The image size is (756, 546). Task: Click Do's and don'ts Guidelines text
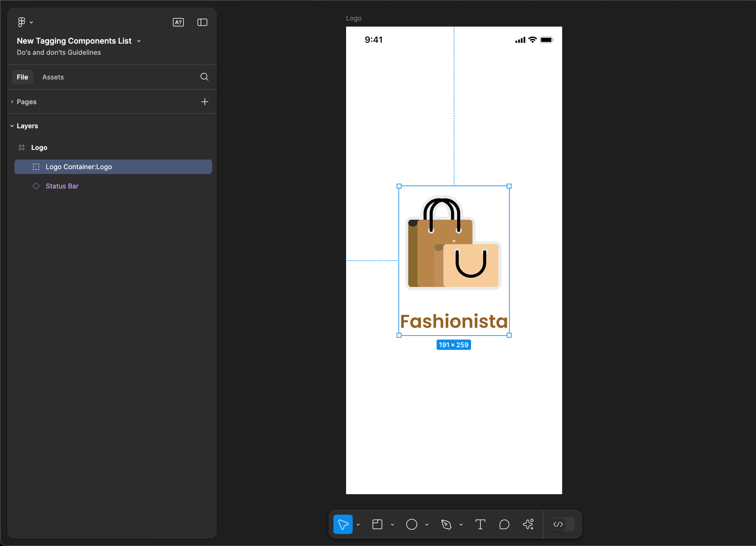[59, 52]
